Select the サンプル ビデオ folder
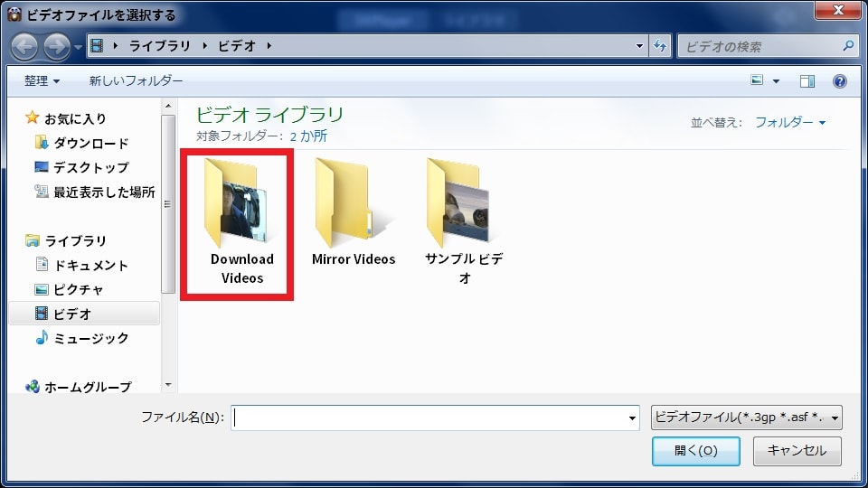The image size is (868, 488). coord(464,221)
